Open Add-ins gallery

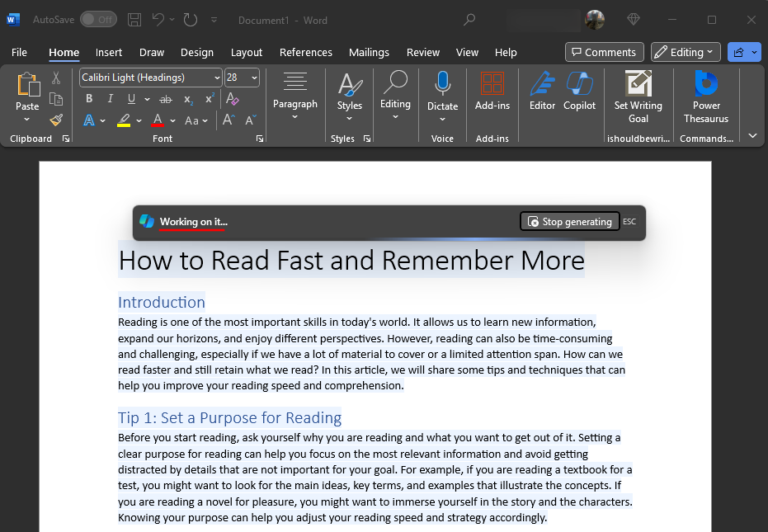(492, 91)
